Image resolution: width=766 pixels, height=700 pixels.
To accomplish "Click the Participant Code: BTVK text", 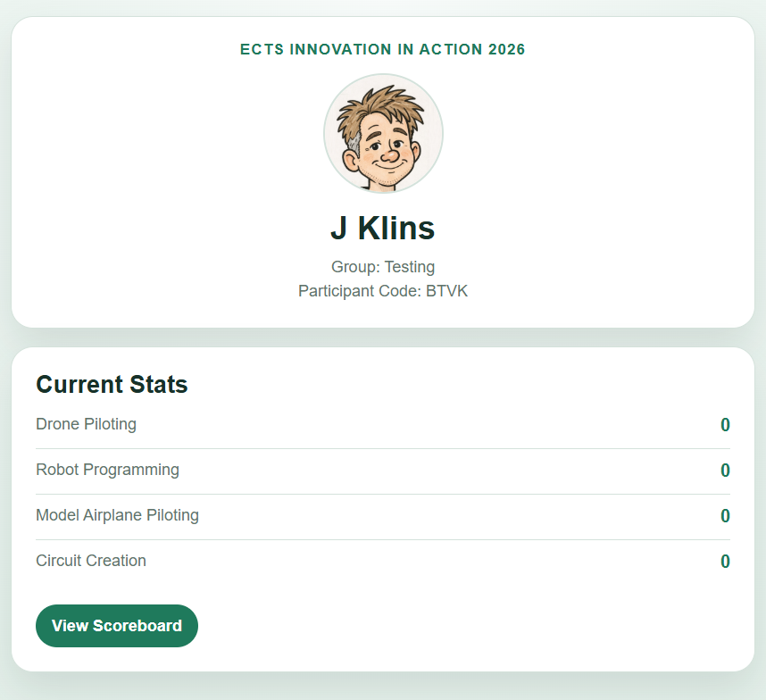I will point(383,291).
